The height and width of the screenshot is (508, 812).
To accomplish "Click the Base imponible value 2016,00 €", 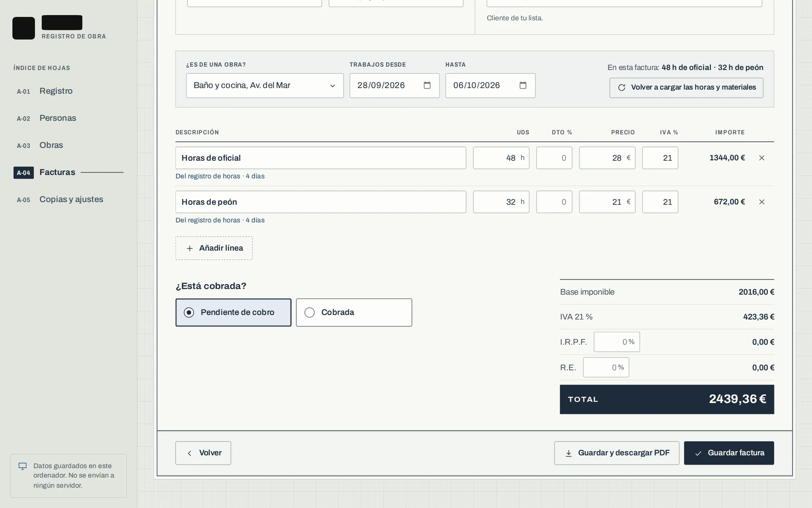I will click(x=756, y=292).
